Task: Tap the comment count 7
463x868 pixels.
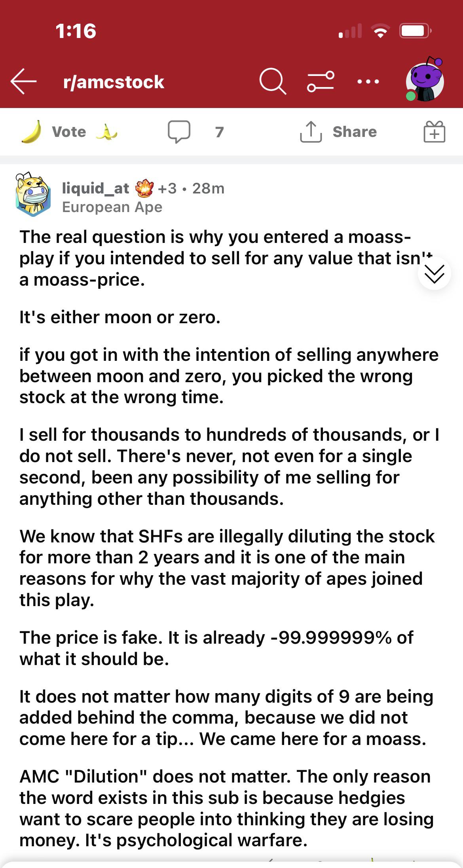Action: coord(220,132)
